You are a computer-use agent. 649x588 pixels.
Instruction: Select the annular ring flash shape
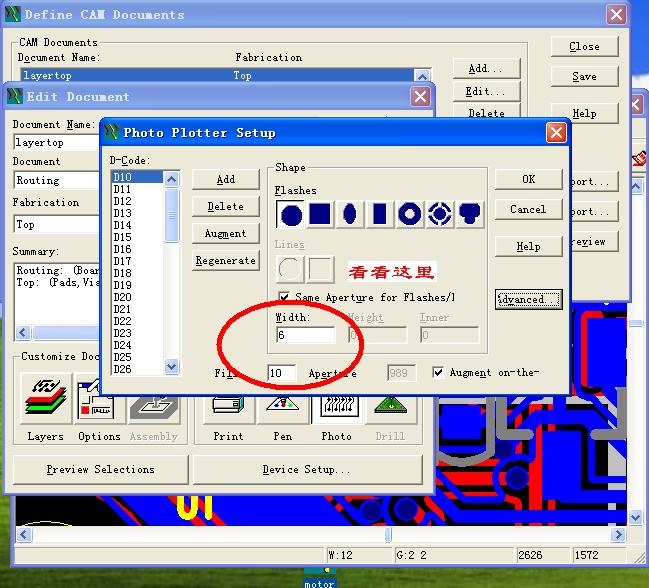pyautogui.click(x=409, y=214)
